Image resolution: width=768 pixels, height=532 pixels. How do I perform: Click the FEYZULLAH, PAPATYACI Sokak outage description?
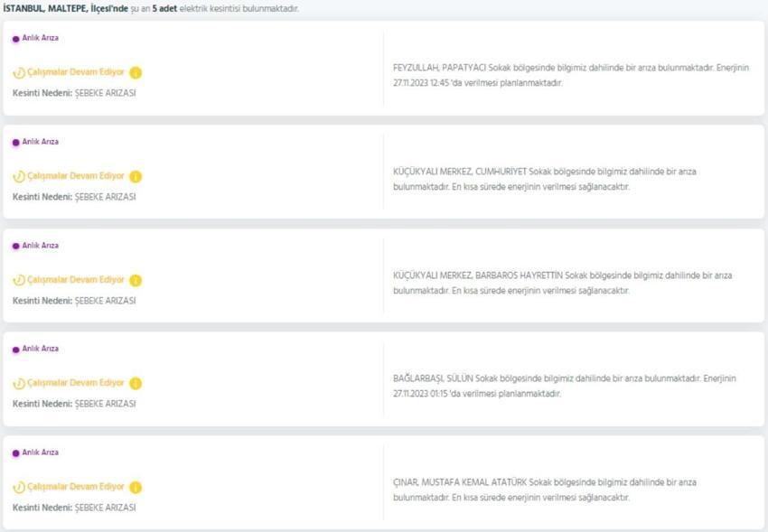pos(571,75)
